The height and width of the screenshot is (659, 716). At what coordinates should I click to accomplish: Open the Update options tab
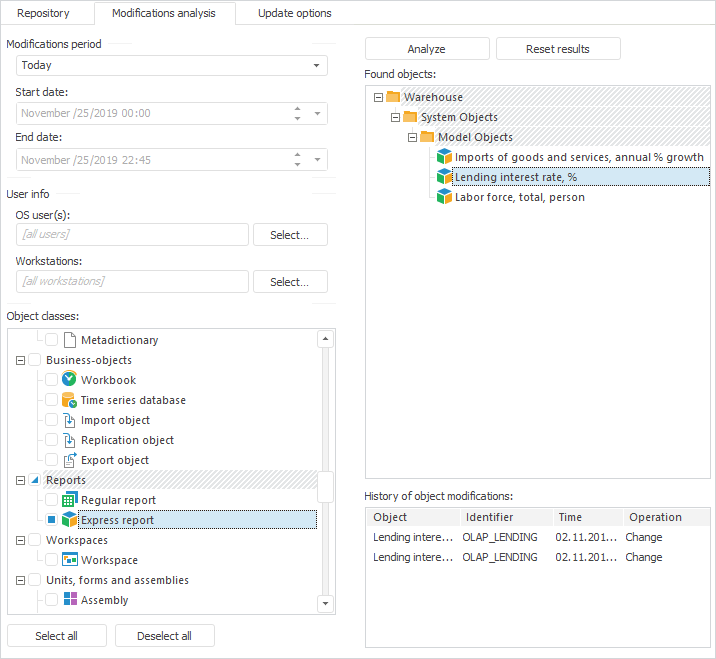pyautogui.click(x=294, y=14)
